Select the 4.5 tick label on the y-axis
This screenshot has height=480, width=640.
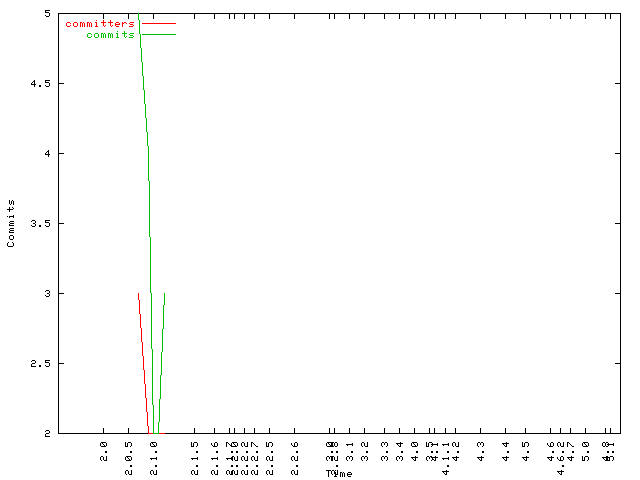(42, 84)
